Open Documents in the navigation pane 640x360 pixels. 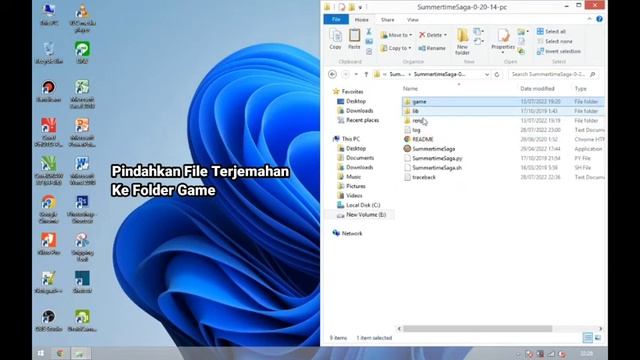point(355,158)
